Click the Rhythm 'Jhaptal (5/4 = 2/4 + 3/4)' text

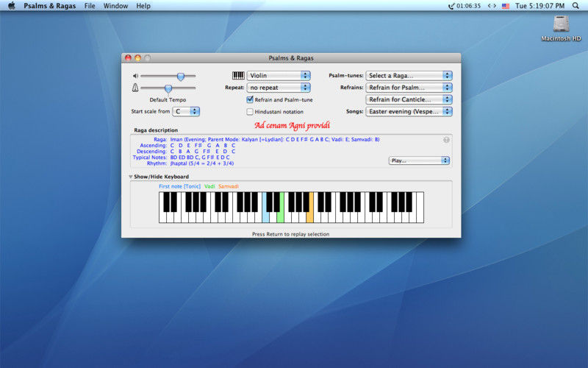tap(201, 163)
